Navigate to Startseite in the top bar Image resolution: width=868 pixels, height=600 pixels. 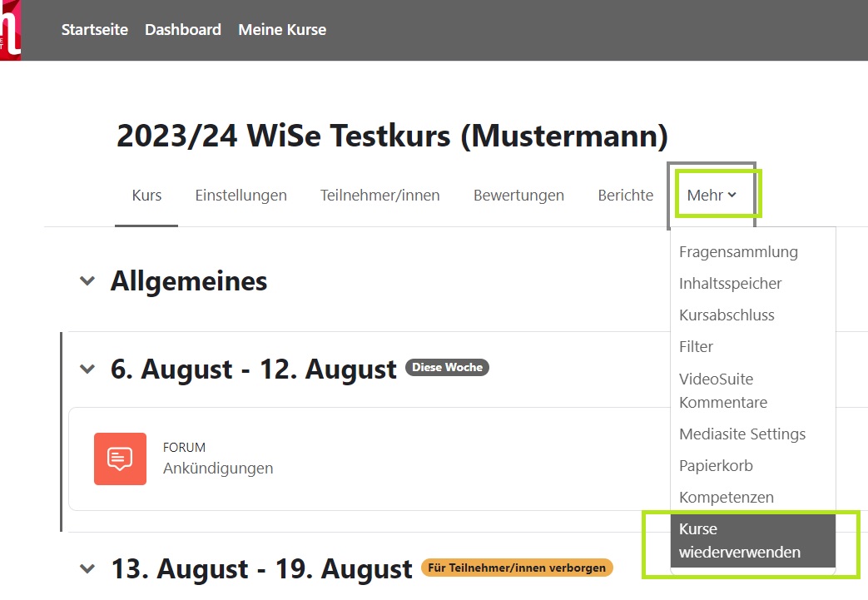pyautogui.click(x=94, y=29)
